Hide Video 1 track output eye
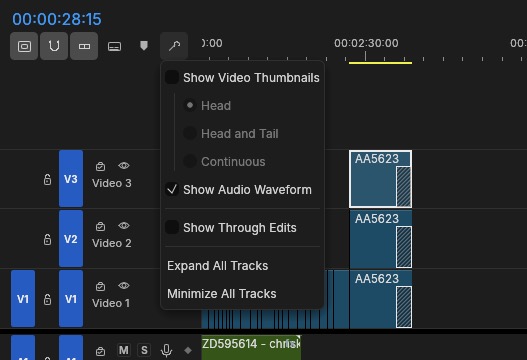Screen dimensions: 527x360 (x=124, y=285)
